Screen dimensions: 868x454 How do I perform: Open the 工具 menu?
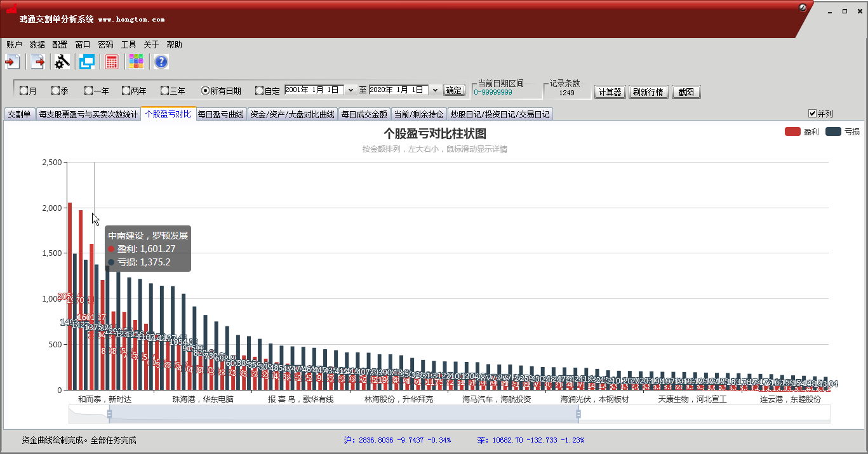pos(128,44)
